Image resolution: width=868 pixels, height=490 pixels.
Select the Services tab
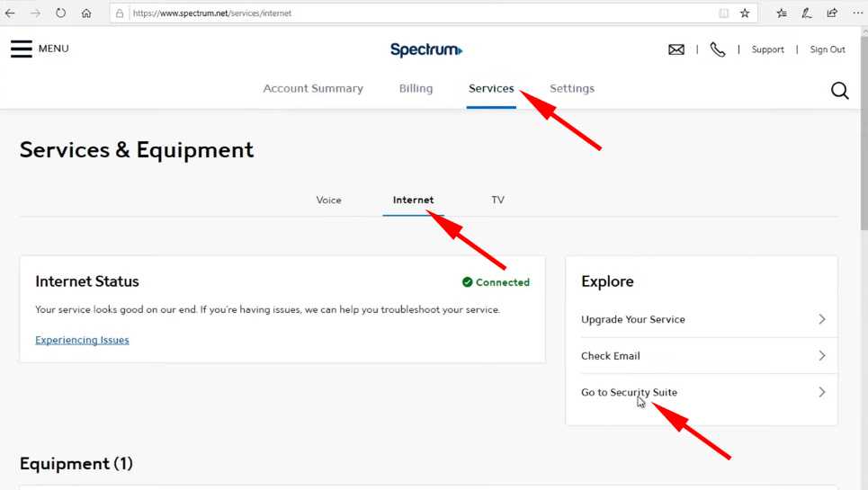[491, 88]
